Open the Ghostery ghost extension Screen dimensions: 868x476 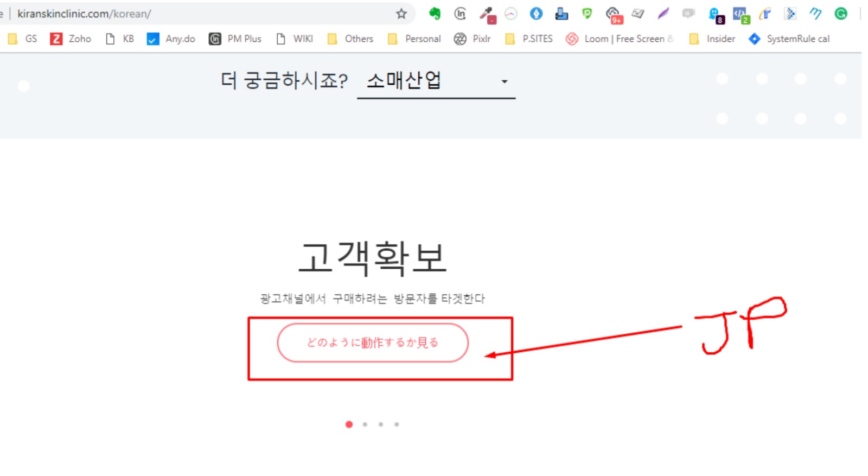(715, 15)
